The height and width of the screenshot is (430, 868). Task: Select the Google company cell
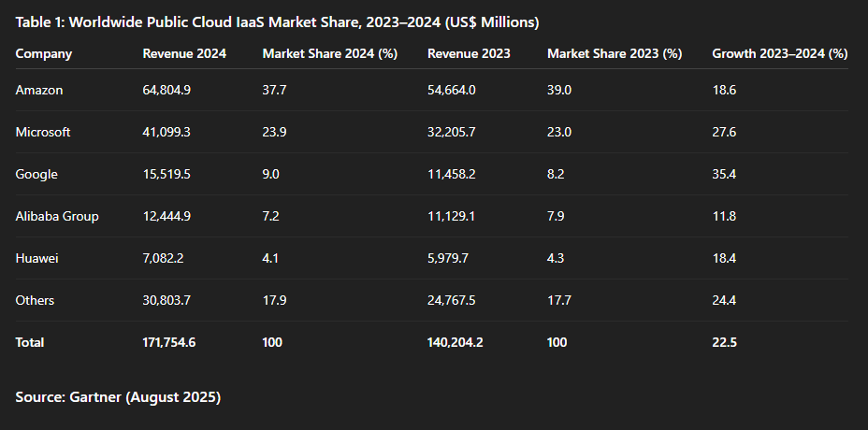(36, 174)
